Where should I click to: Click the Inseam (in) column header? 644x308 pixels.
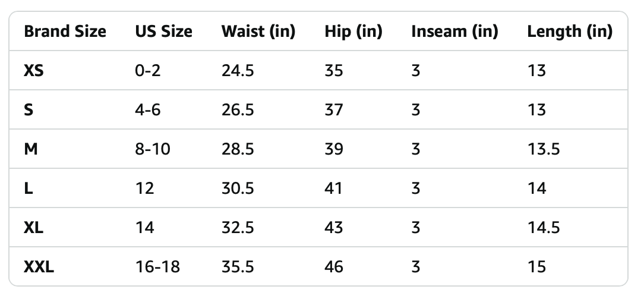click(x=454, y=32)
